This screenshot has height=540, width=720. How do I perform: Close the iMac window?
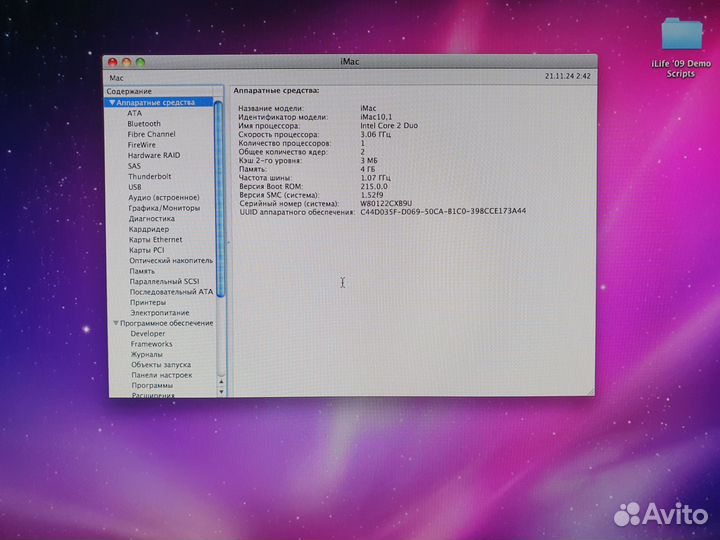(112, 62)
